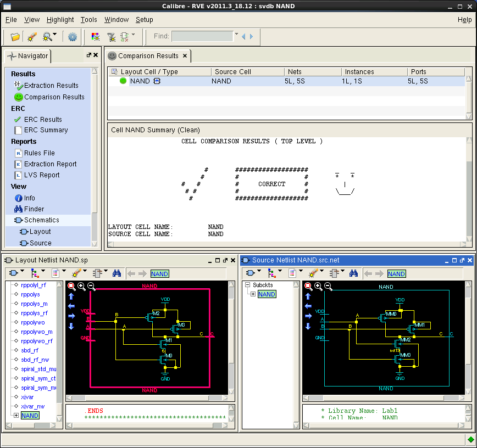The width and height of the screenshot is (477, 448).
Task: Expand NAND under Subckts in Source tree
Action: coord(253,294)
